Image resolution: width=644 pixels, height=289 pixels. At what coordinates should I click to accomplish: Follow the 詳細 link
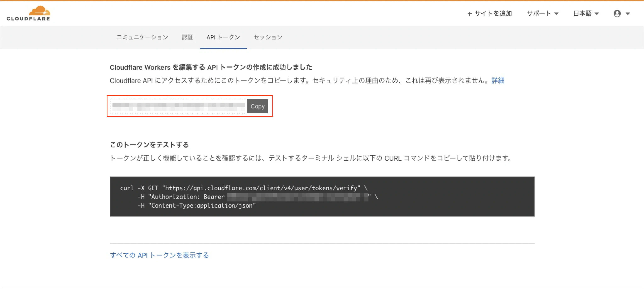(498, 81)
